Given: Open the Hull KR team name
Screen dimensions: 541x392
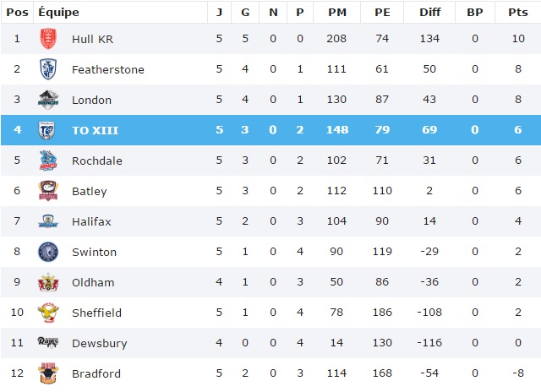Looking at the screenshot, I should (92, 39).
